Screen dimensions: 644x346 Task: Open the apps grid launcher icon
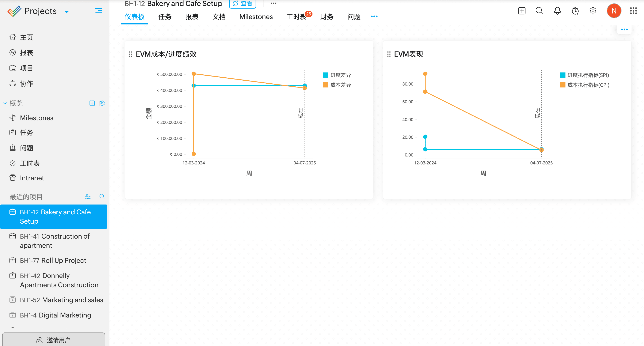pos(633,11)
